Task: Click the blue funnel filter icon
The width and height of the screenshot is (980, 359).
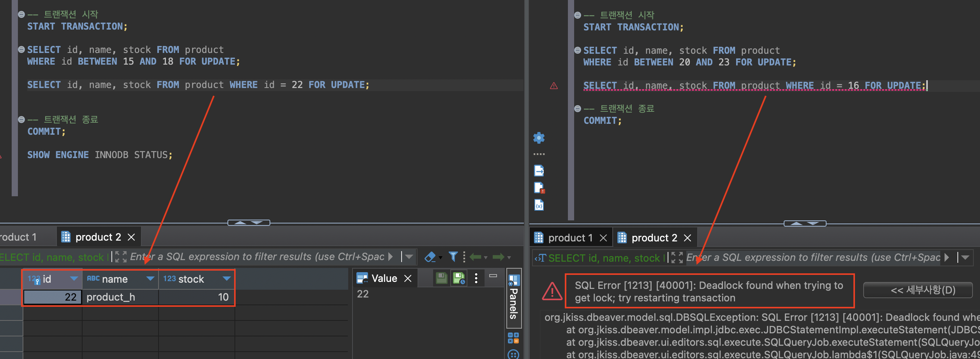Action: point(453,256)
